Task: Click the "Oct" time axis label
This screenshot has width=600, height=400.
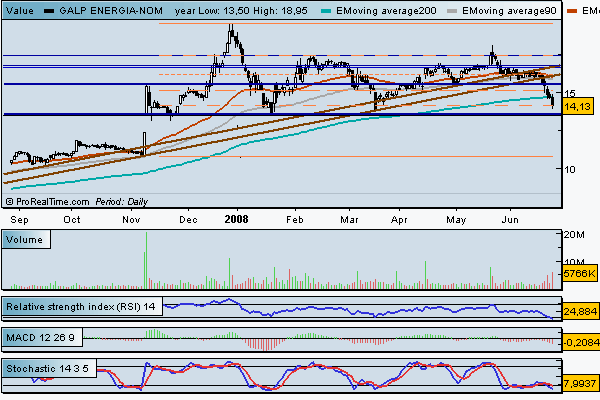Action: (x=72, y=220)
